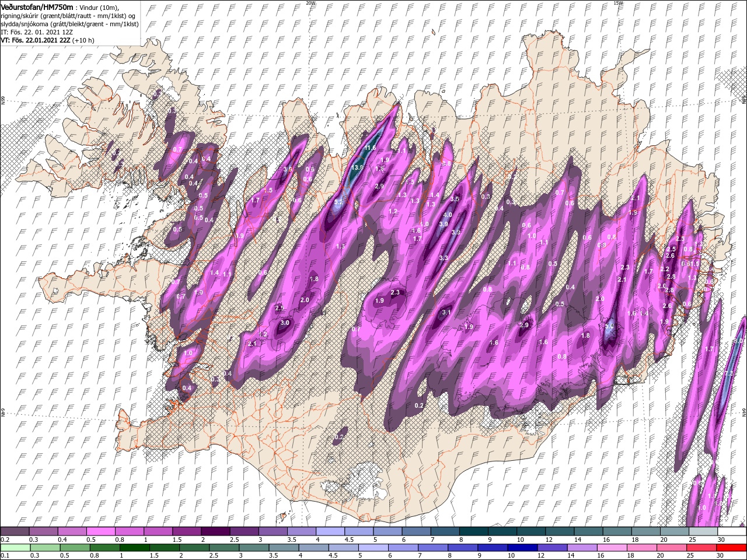The width and height of the screenshot is (747, 560).
Task: Click the 'rigning/skúrir' description line
Action: point(68,15)
